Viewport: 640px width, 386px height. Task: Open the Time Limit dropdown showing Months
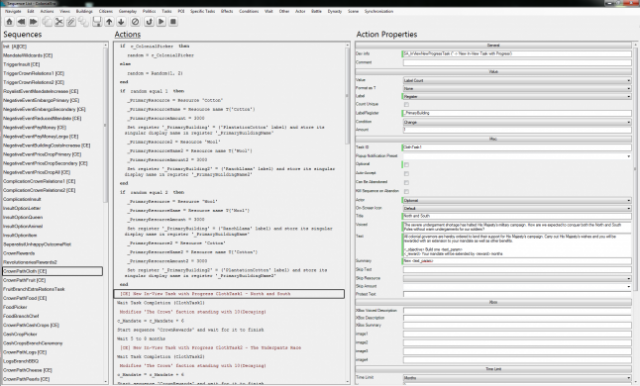(517, 378)
